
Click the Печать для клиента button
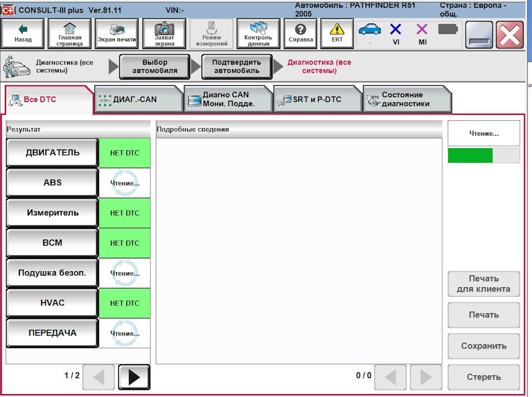483,284
